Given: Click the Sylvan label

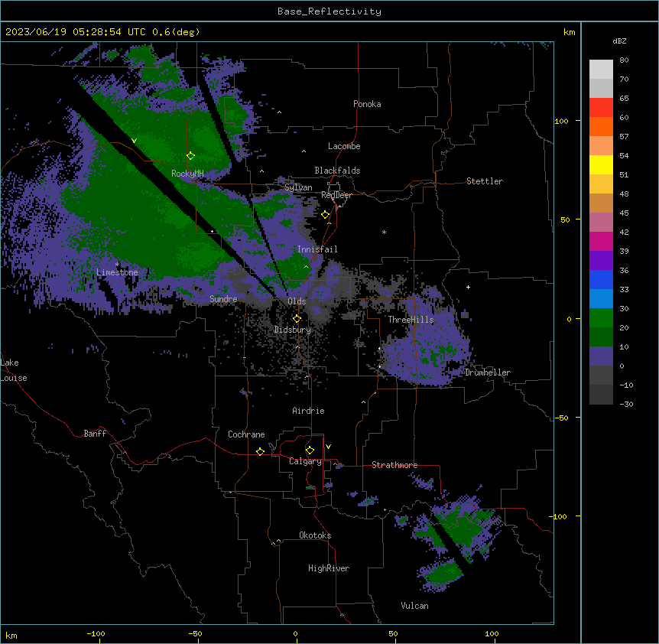Looking at the screenshot, I should pos(298,187).
